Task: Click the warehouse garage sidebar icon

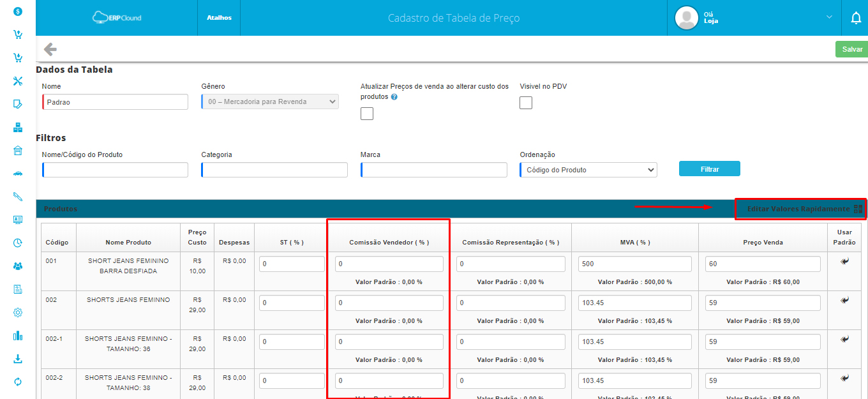Action: [18, 150]
